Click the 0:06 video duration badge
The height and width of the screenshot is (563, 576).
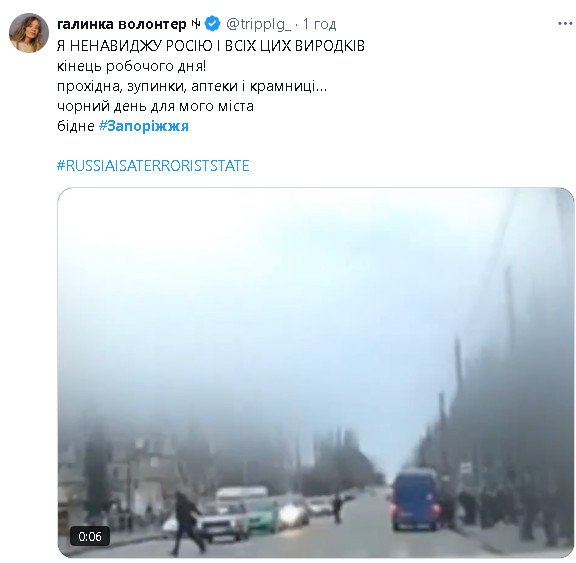pos(90,537)
